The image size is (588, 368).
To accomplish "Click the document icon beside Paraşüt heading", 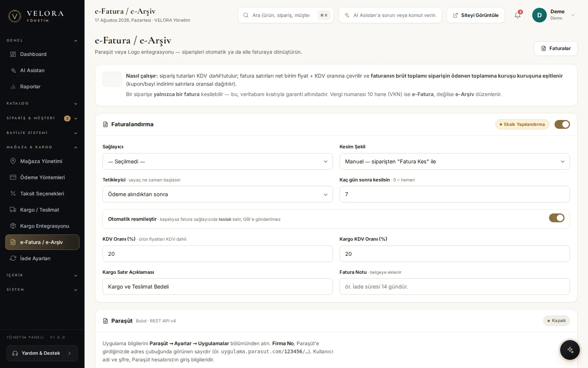I will [x=105, y=321].
